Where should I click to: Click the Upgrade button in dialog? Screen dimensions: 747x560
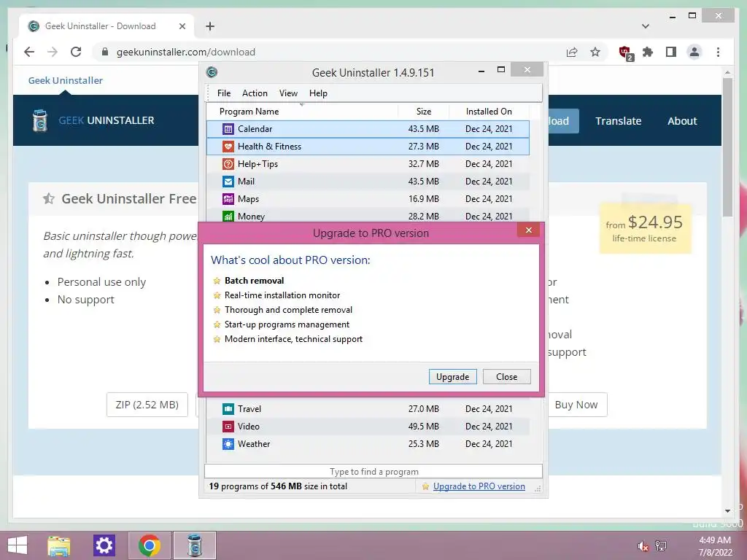point(452,377)
